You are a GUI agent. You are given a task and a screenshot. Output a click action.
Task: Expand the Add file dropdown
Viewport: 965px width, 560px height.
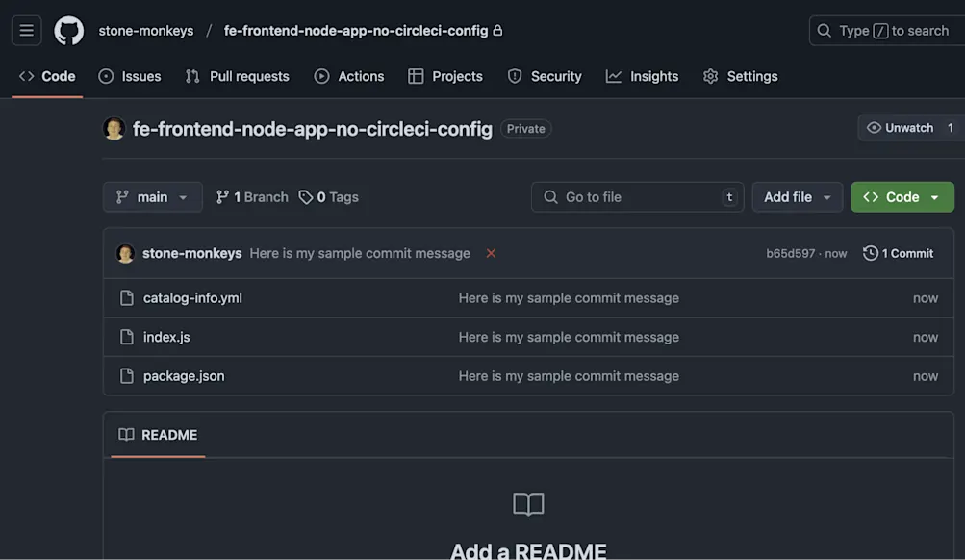(797, 196)
